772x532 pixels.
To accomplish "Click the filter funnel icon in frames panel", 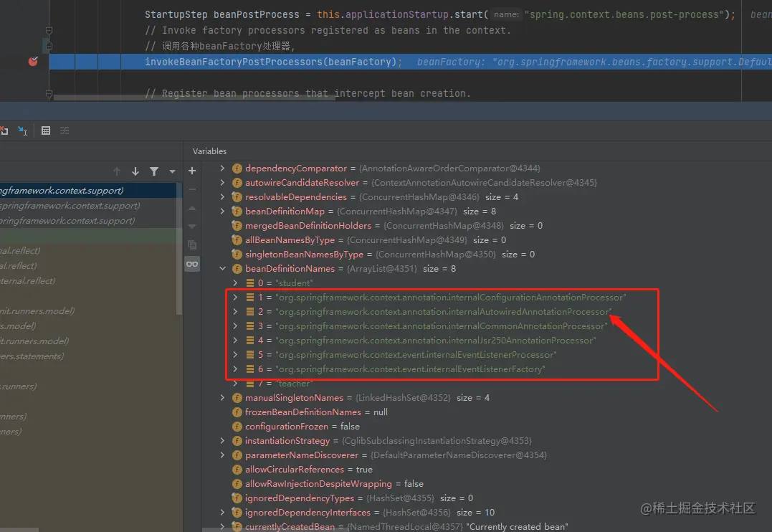I will coord(154,171).
